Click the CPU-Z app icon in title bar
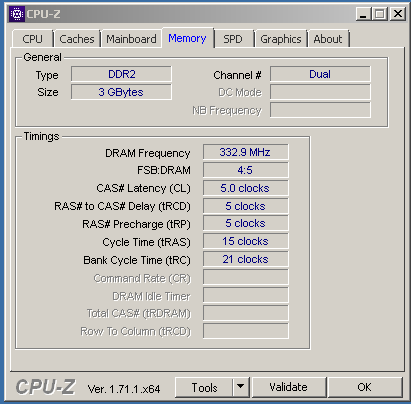 tap(17, 14)
